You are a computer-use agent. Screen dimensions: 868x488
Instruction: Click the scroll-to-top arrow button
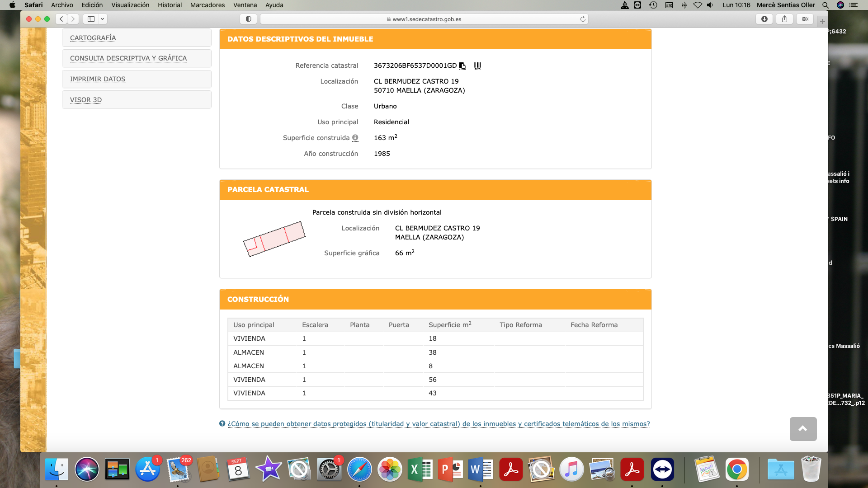tap(803, 429)
